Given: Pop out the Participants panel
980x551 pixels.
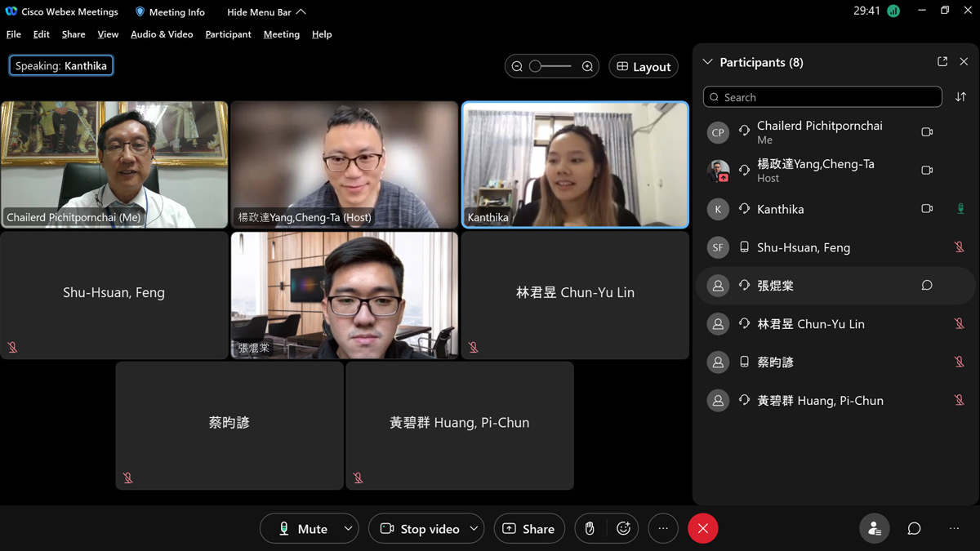Looking at the screenshot, I should point(942,62).
